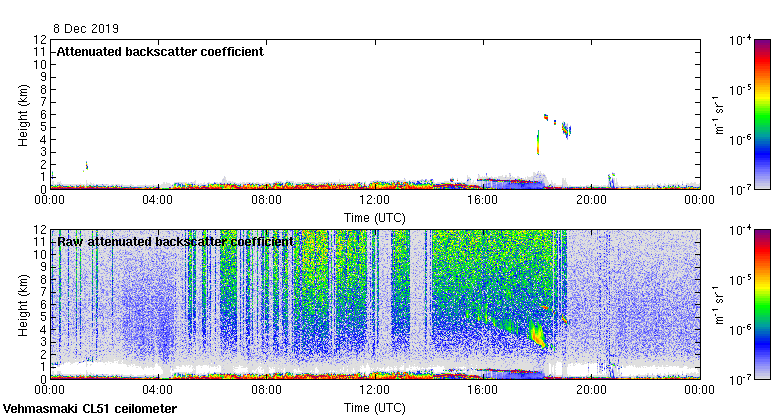Select the 'Attenuated backscatter coefficient' plot title
Image resolution: width=780 pixels, height=420 pixels.
pyautogui.click(x=160, y=52)
